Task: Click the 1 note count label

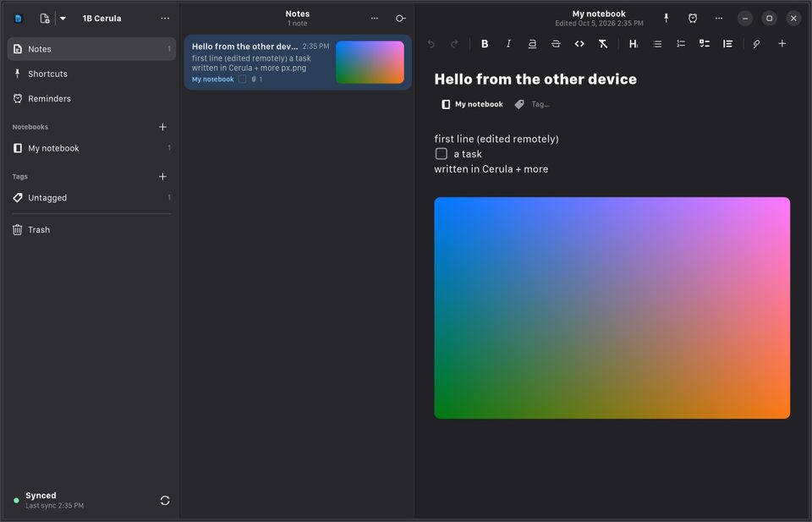Action: [x=297, y=24]
